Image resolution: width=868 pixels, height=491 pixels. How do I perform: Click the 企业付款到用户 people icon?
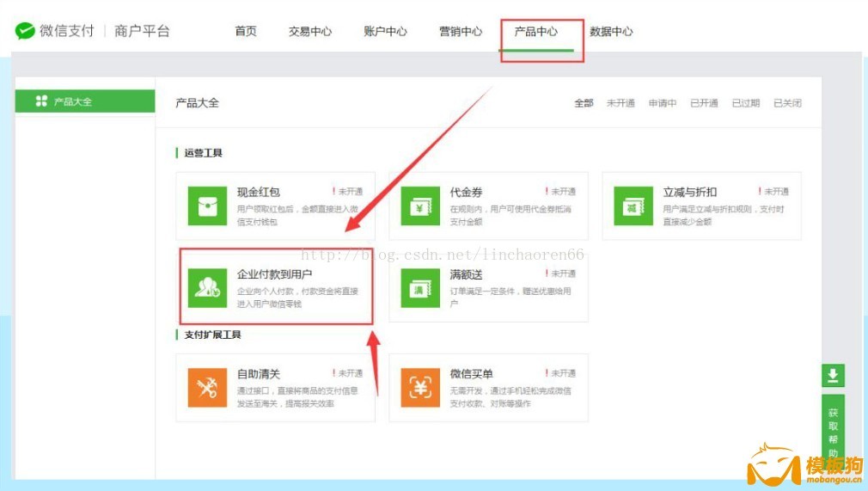[x=207, y=288]
